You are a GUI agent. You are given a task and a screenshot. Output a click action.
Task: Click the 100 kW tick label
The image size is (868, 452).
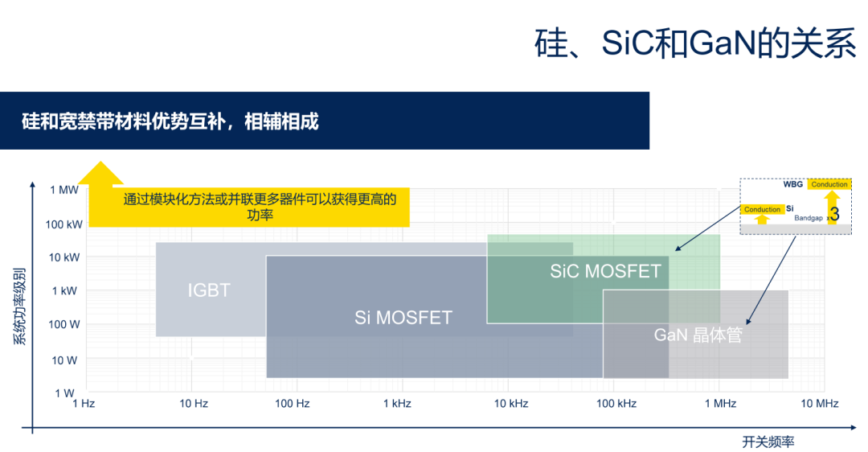[x=63, y=224]
